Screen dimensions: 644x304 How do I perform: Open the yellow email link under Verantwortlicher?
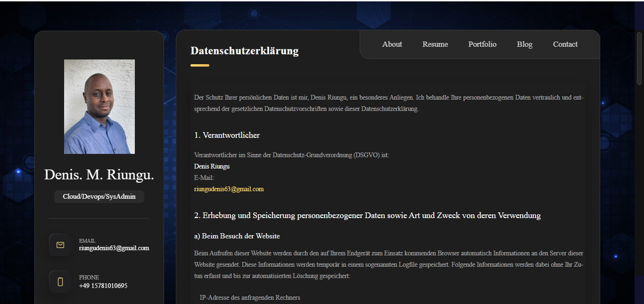click(229, 189)
